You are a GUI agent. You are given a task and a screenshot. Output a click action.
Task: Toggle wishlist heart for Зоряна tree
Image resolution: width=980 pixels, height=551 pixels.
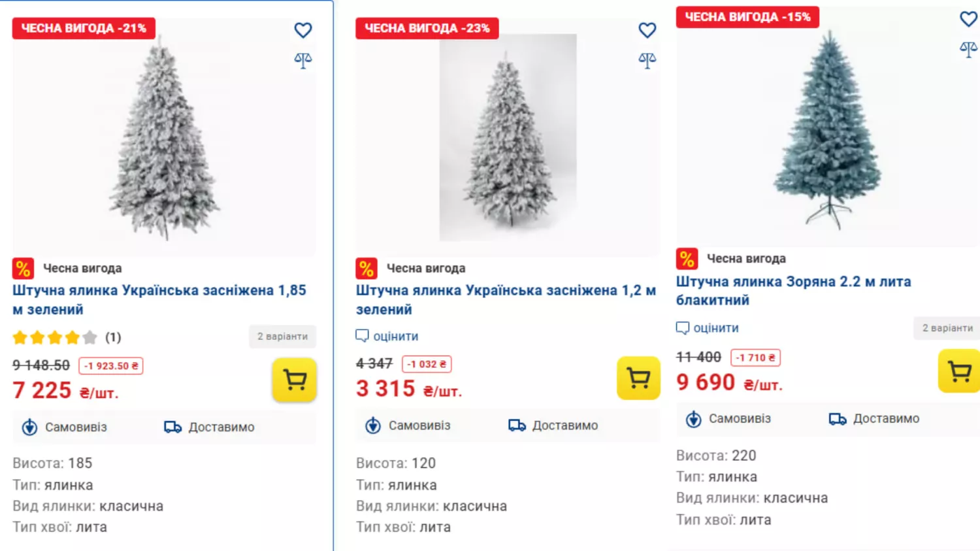coord(968,19)
